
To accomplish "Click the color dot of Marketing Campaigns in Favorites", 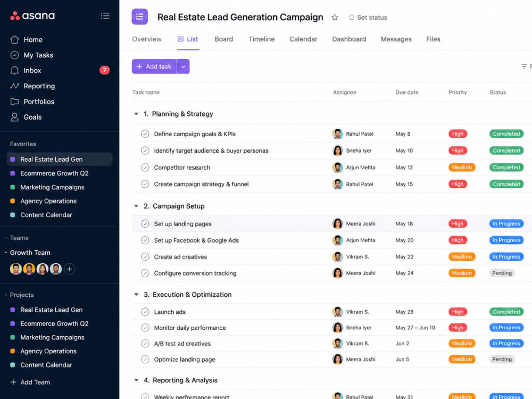I will tap(13, 187).
